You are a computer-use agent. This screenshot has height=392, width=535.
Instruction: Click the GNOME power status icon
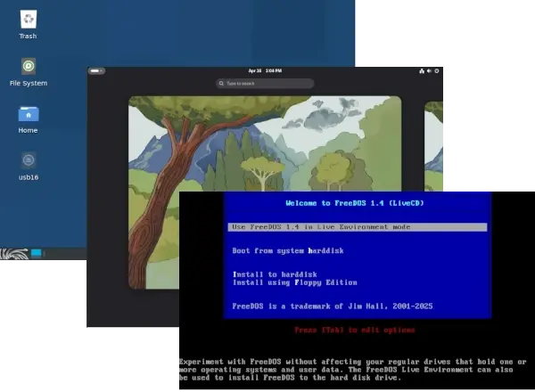[436, 71]
